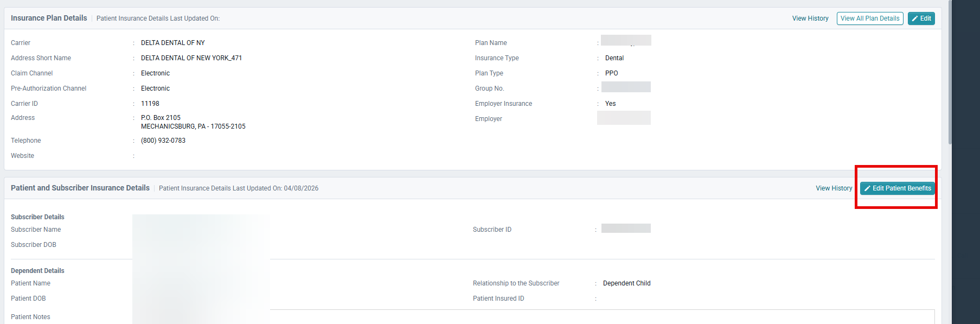Click the Dependent Details subheading

(37, 271)
